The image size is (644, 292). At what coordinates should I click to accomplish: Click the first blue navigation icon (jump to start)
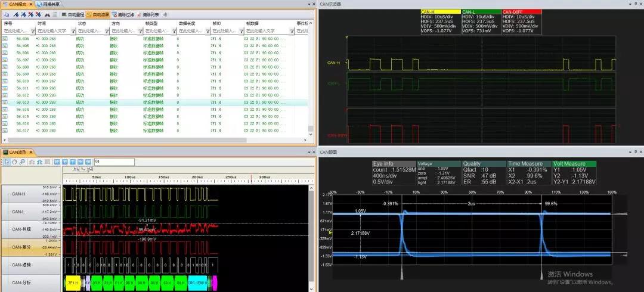pyautogui.click(x=57, y=162)
